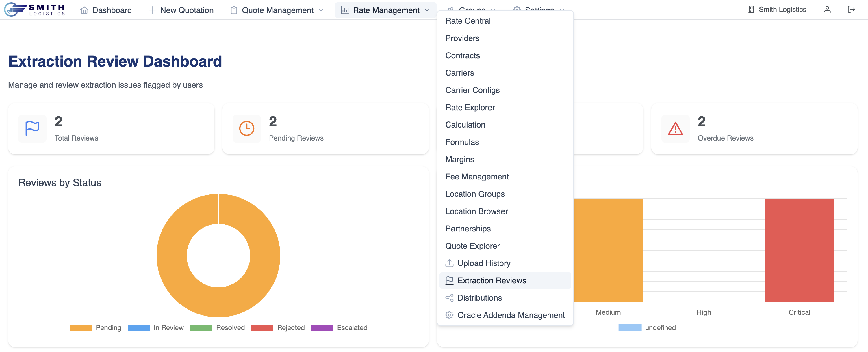Click the Overdue Reviews warning triangle icon
This screenshot has width=868, height=352.
675,129
